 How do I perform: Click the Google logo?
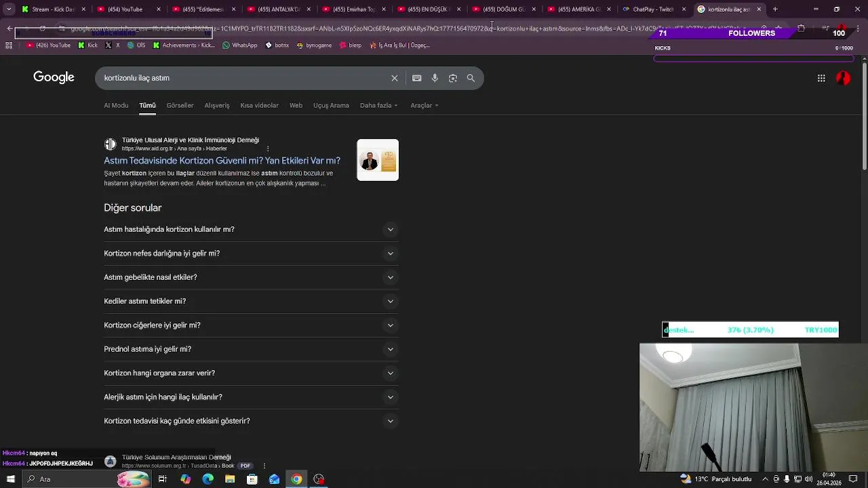[54, 77]
